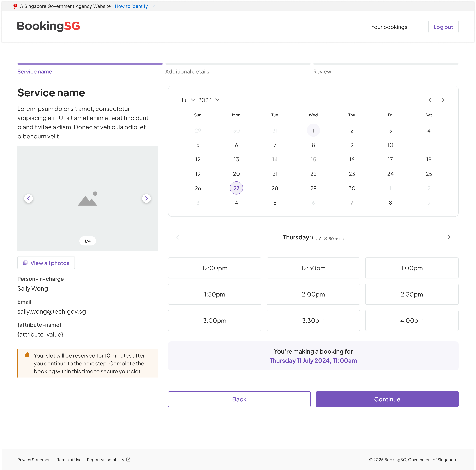Select date 9 in Thursday column

pyautogui.click(x=352, y=145)
